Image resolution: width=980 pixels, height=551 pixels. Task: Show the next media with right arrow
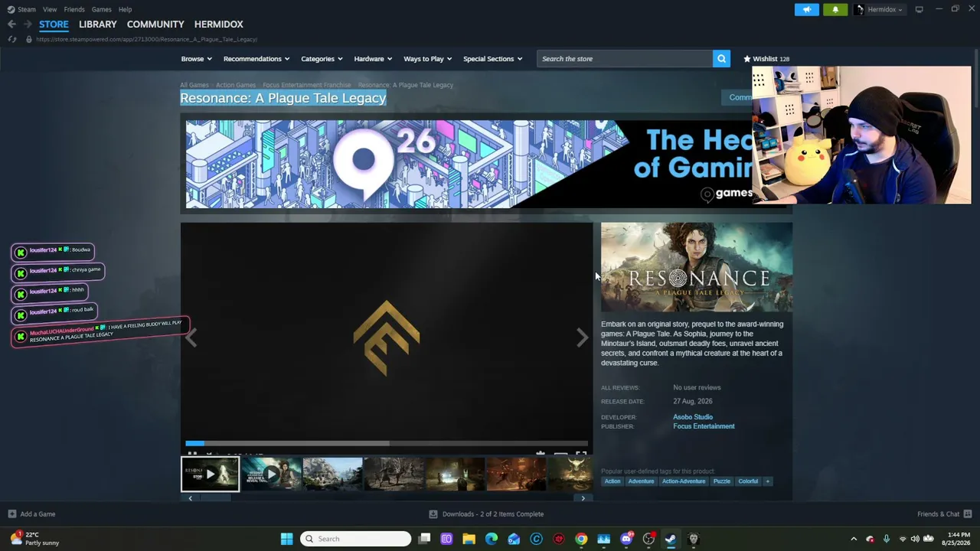pyautogui.click(x=583, y=337)
